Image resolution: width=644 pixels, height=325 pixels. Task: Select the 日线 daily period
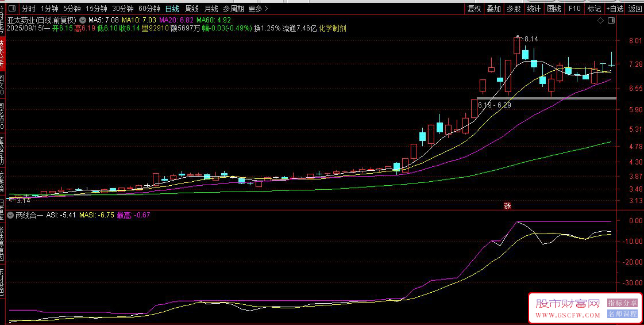(172, 8)
